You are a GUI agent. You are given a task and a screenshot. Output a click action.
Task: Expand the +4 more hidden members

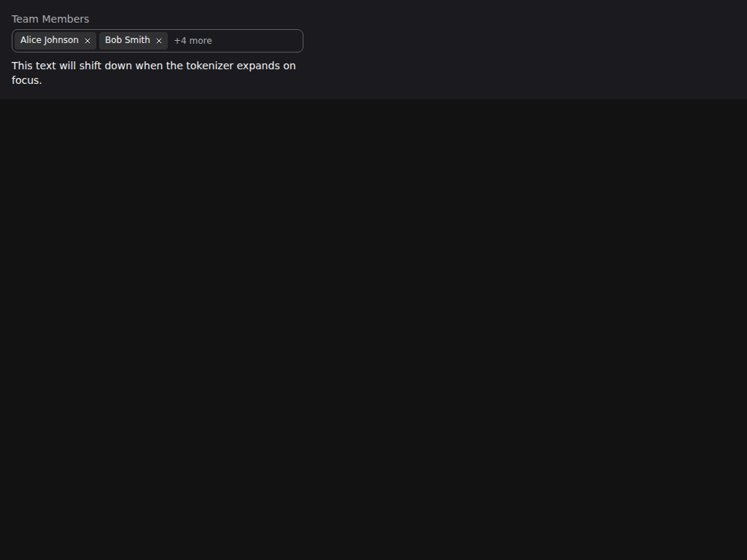pos(193,41)
